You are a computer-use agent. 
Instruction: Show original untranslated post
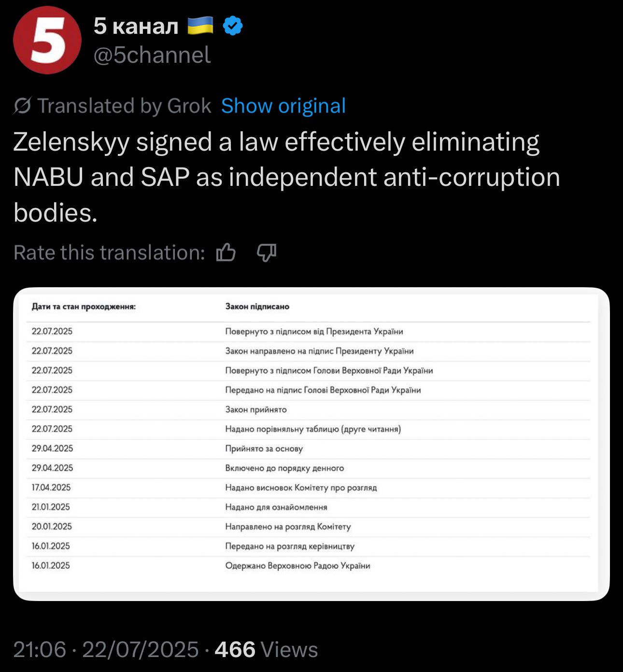click(x=283, y=106)
